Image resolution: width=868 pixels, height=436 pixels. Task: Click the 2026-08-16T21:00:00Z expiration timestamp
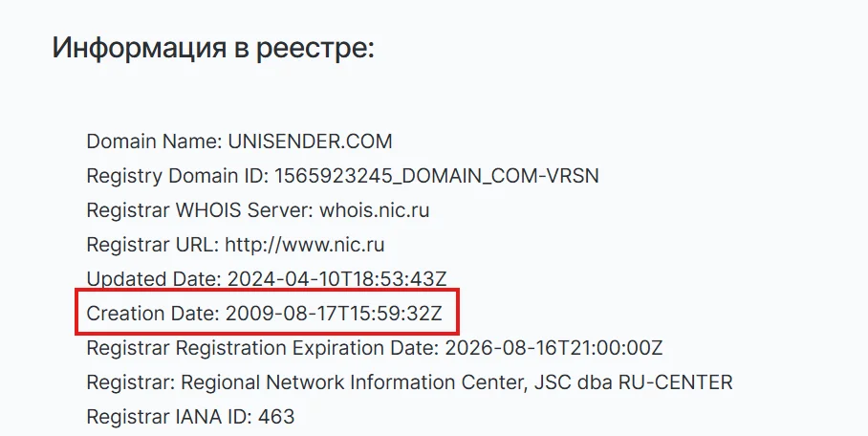552,348
